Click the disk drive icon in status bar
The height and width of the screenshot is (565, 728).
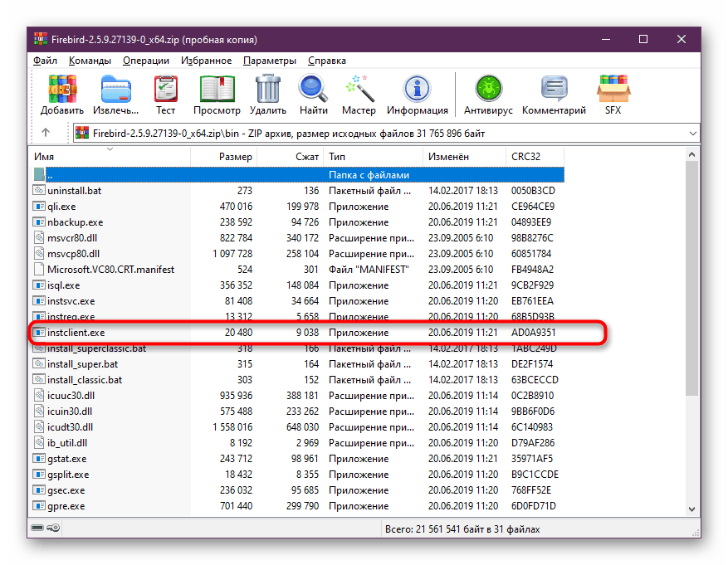37,528
